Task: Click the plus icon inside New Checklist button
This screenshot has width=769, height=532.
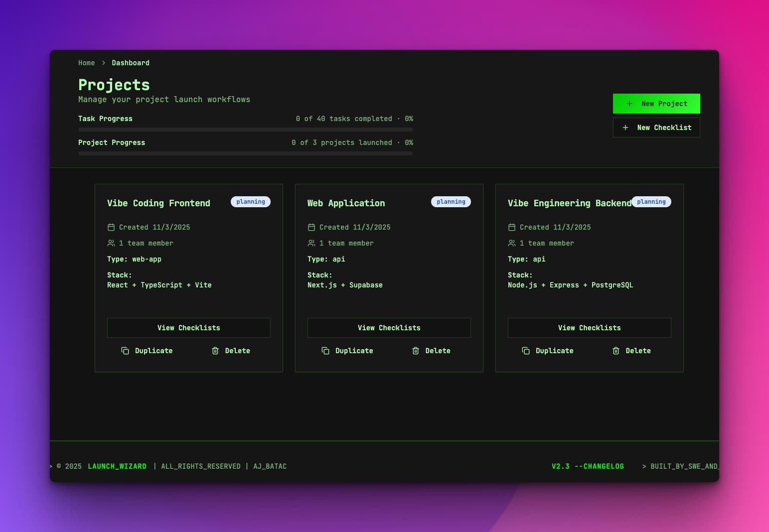Action: coord(625,128)
